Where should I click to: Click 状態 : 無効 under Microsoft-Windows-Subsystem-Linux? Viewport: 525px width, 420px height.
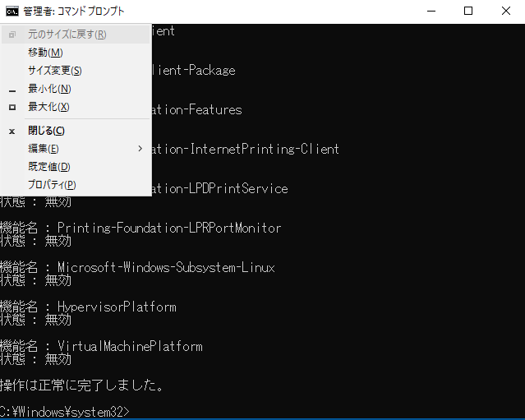click(35, 280)
